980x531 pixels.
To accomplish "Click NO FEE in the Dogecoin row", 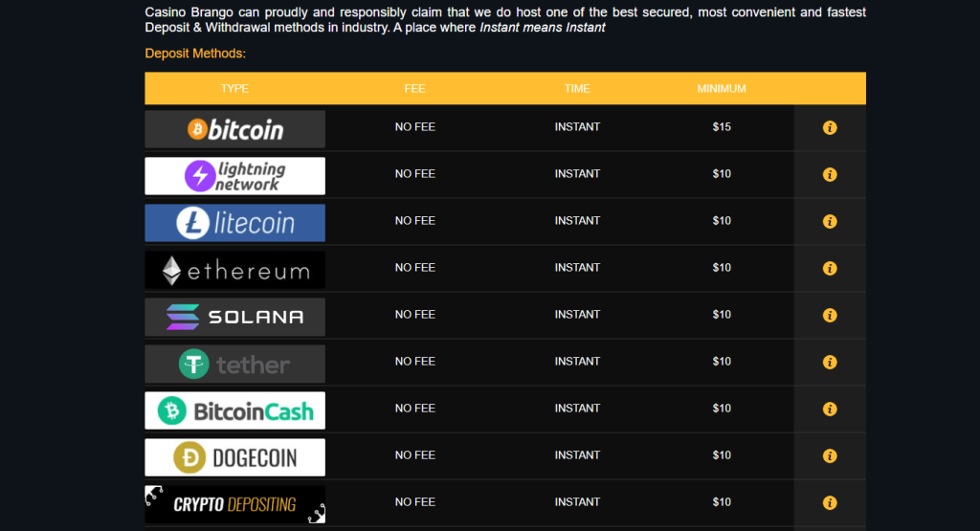I will [x=415, y=454].
